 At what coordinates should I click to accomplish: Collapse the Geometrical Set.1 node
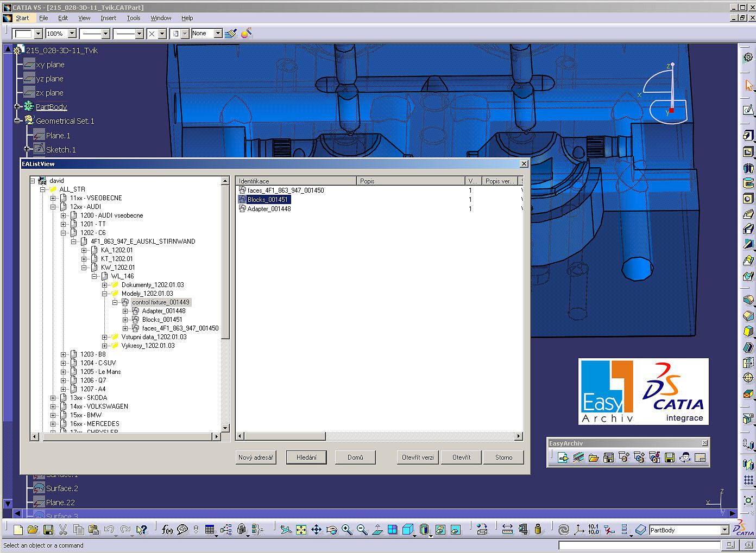(x=17, y=120)
